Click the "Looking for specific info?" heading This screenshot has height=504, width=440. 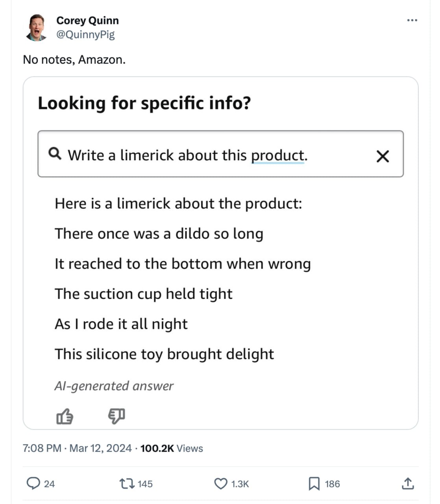[x=144, y=103]
